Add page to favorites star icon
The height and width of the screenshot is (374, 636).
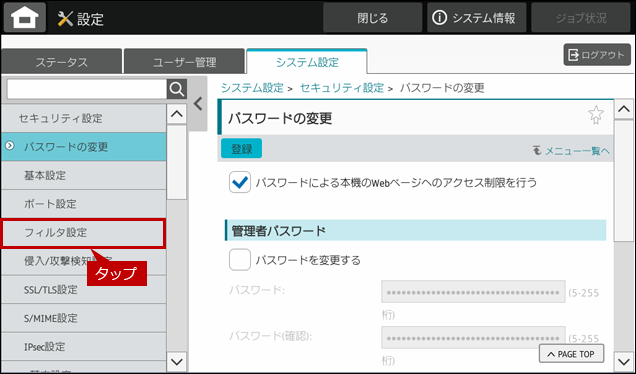click(x=596, y=115)
